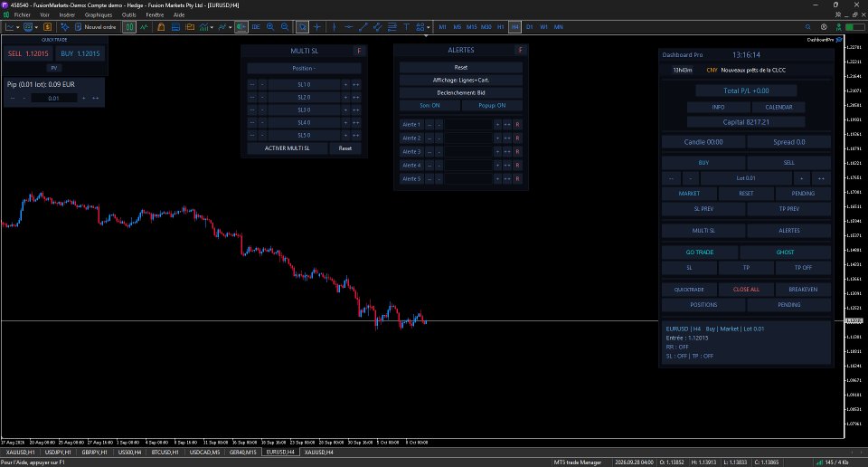Toggle the GO TRADE button

[x=700, y=253]
